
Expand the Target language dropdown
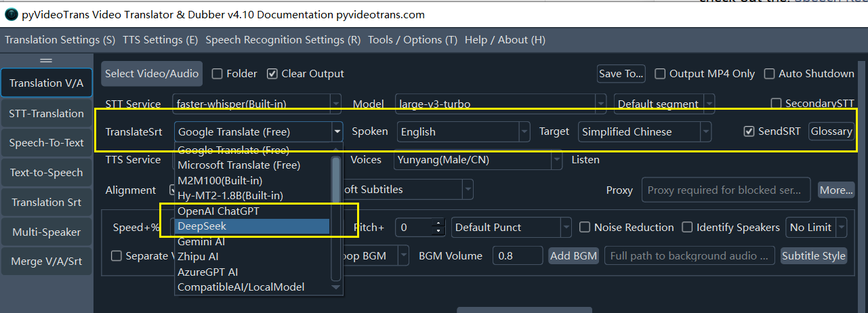coord(706,131)
